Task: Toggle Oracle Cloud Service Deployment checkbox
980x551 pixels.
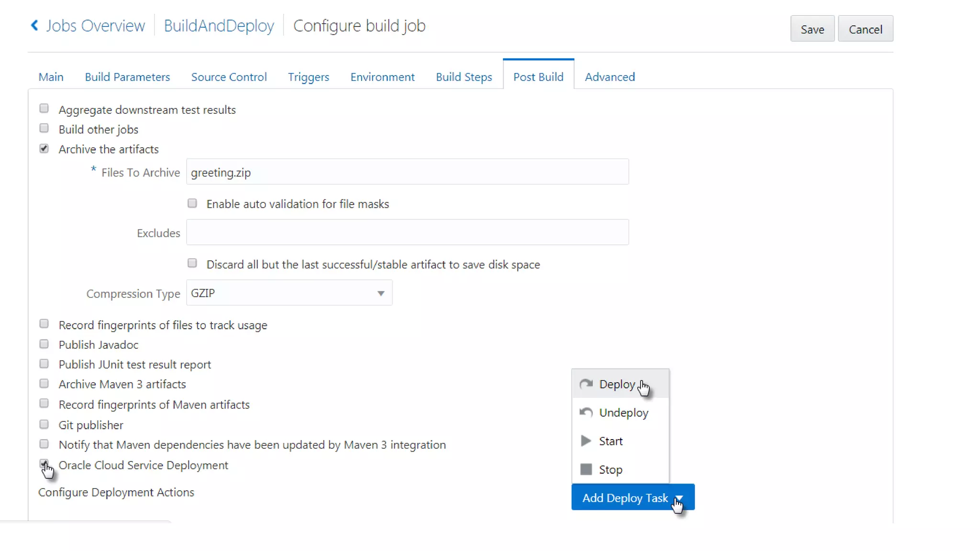Action: [x=44, y=463]
